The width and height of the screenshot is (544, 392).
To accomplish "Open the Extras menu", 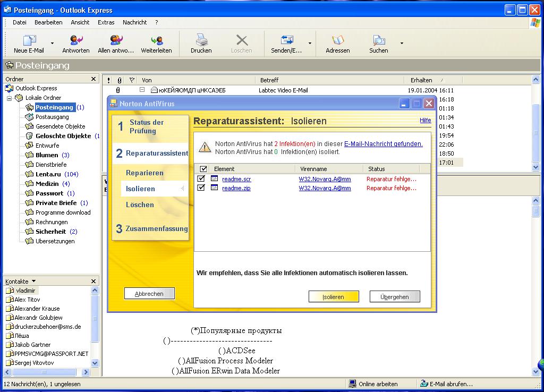I will pos(106,22).
